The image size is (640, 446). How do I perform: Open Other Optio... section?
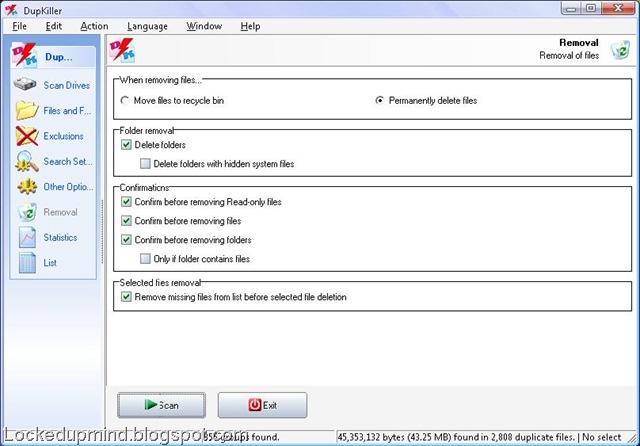68,186
